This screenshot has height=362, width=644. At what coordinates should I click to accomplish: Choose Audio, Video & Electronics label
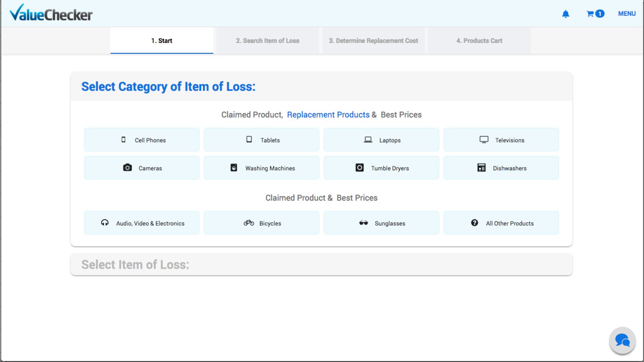(150, 224)
